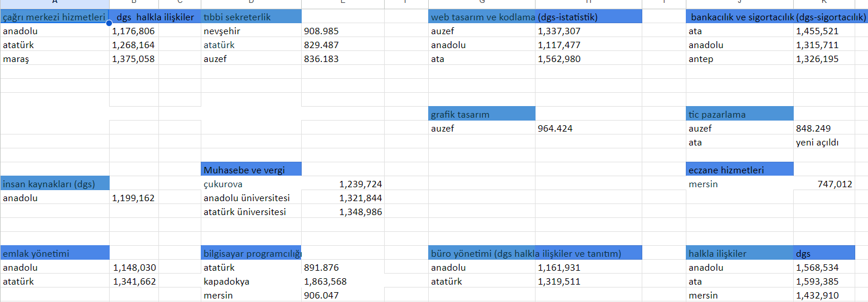
Task: Select the 'eczane hizmetleri' header cell
Action: (x=739, y=170)
